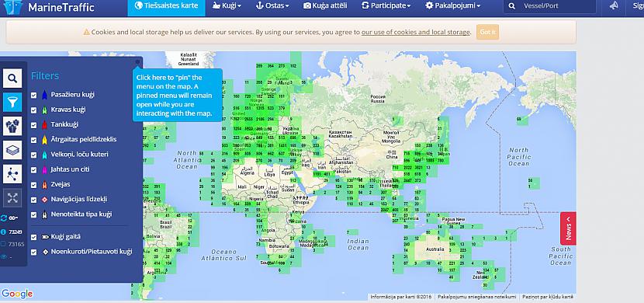Open the fleets group sidebar icon
644x303 pixels.
[x=12, y=126]
